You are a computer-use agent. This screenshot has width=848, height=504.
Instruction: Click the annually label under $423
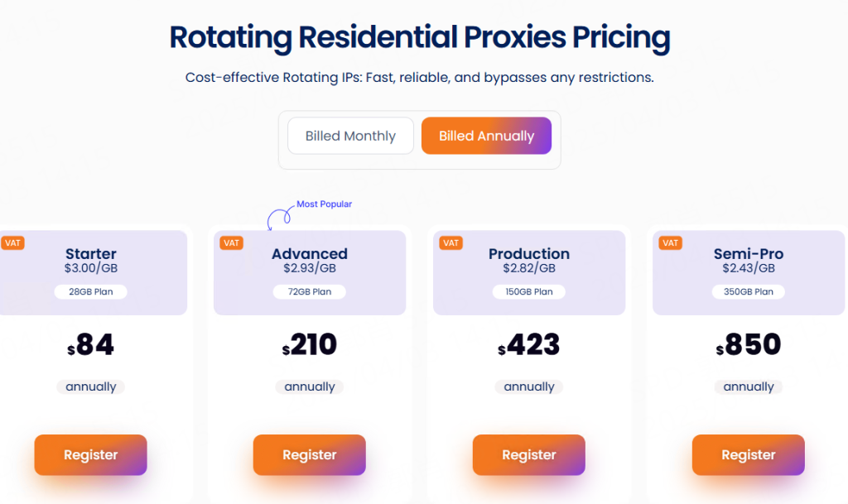[528, 386]
